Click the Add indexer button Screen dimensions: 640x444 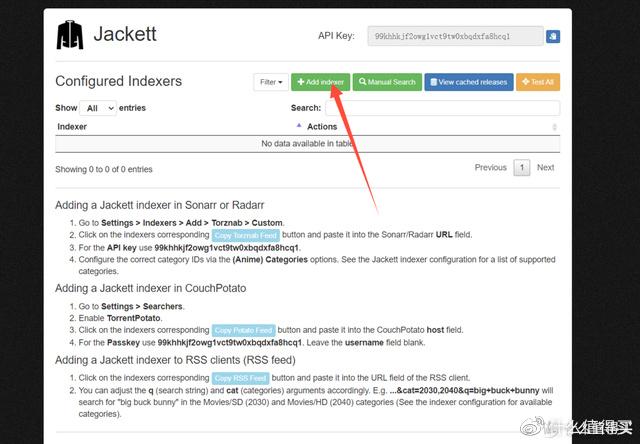(x=321, y=82)
